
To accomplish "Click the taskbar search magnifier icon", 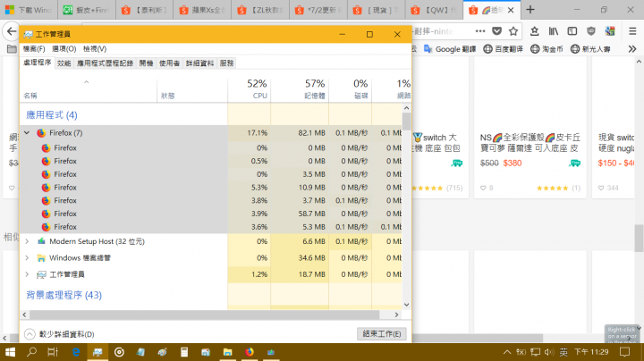I will coord(31,352).
